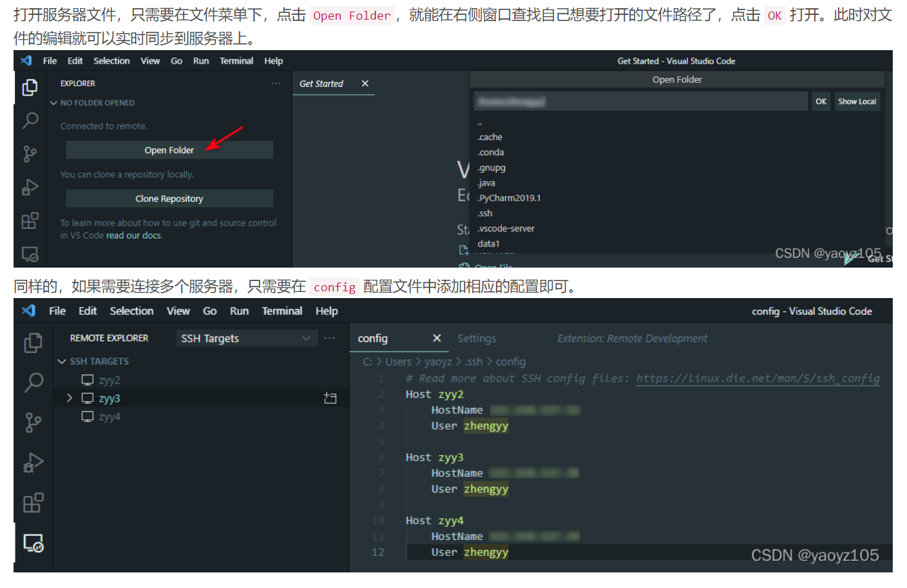Open Source Control icon in upper VS Code window
This screenshot has height=588, width=907.
(x=30, y=154)
